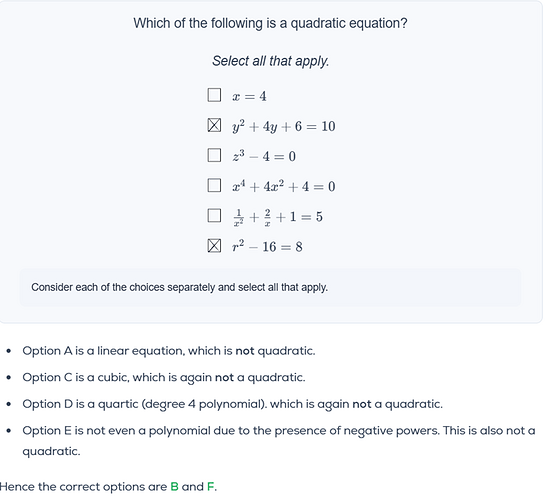This screenshot has width=545, height=500.
Task: Click the hint box 'Consider each of the choices'
Action: (270, 287)
